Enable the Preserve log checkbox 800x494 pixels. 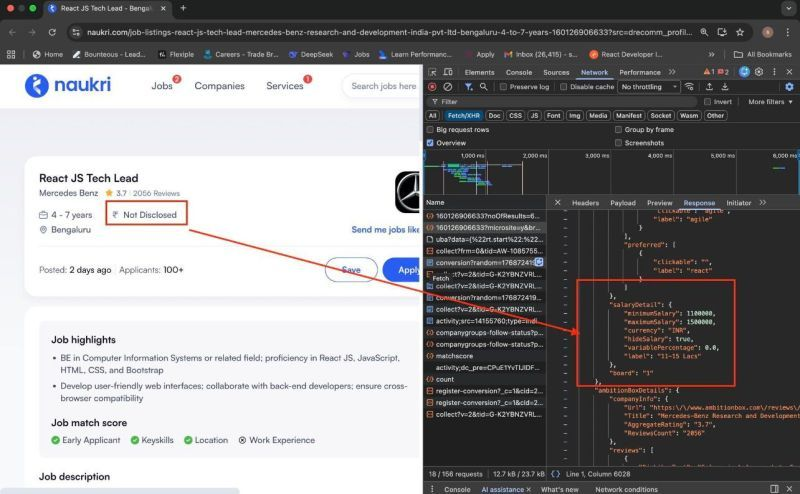pos(503,87)
